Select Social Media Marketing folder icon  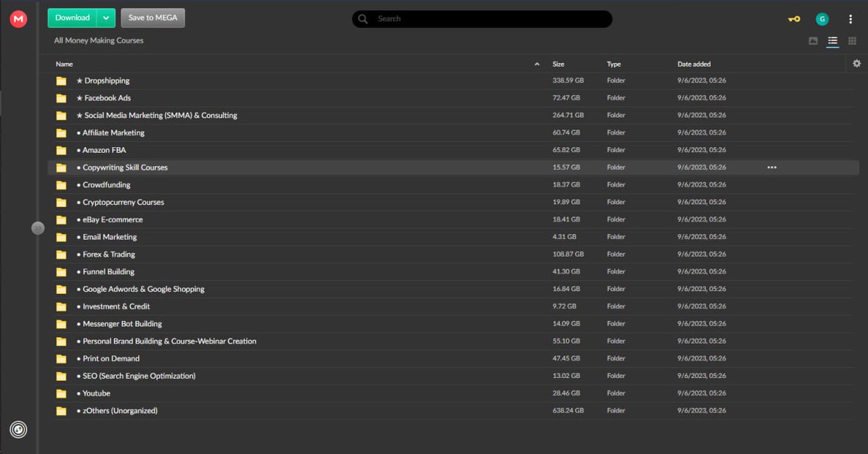pyautogui.click(x=61, y=116)
